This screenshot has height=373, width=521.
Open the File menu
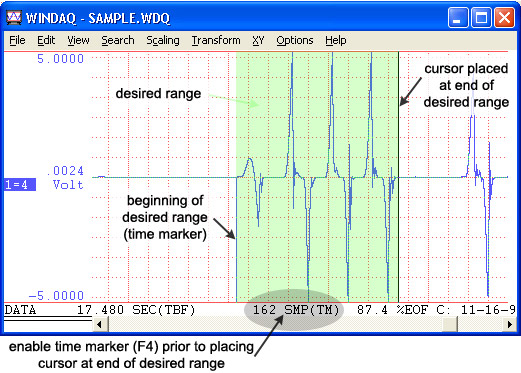[x=17, y=40]
